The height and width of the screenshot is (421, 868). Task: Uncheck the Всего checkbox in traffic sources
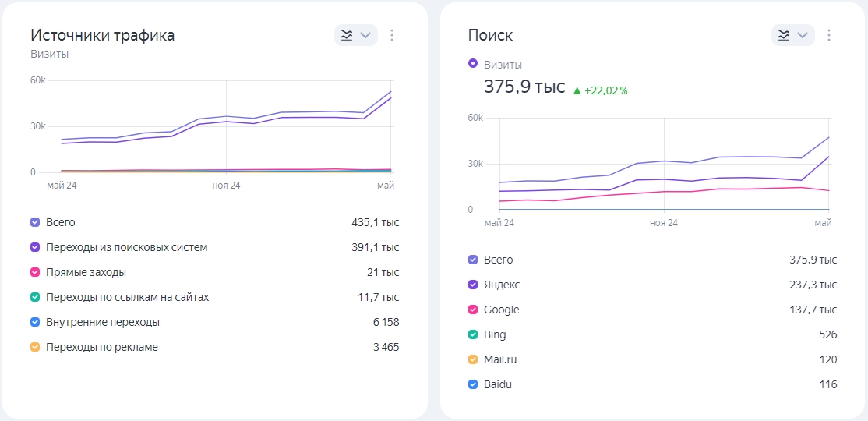(35, 223)
